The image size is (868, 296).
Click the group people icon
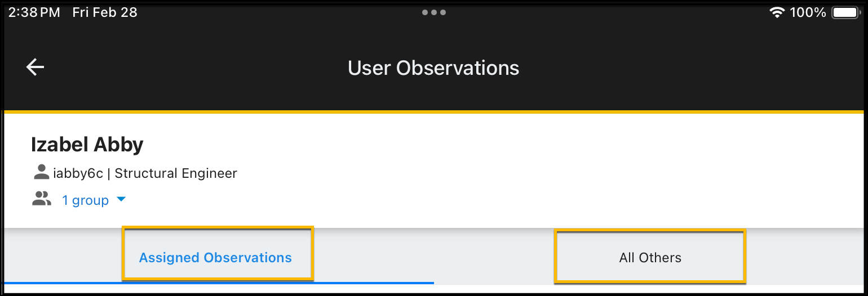pos(41,199)
